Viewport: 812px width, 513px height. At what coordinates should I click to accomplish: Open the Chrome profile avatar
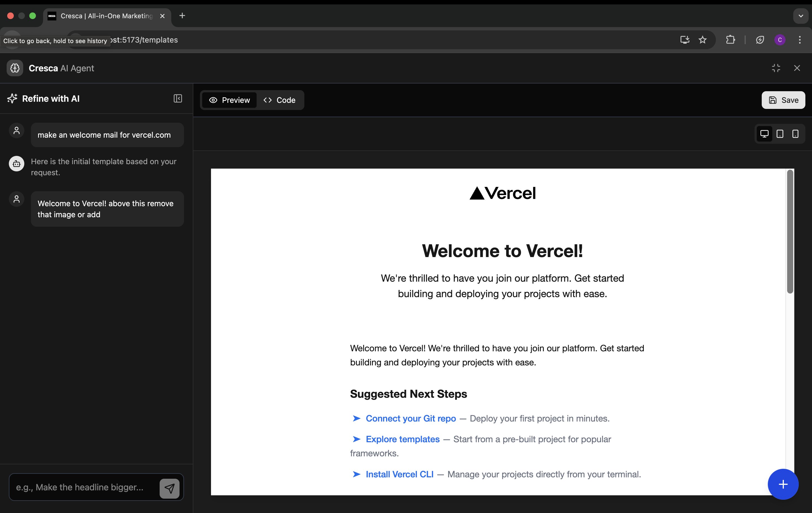pos(780,40)
